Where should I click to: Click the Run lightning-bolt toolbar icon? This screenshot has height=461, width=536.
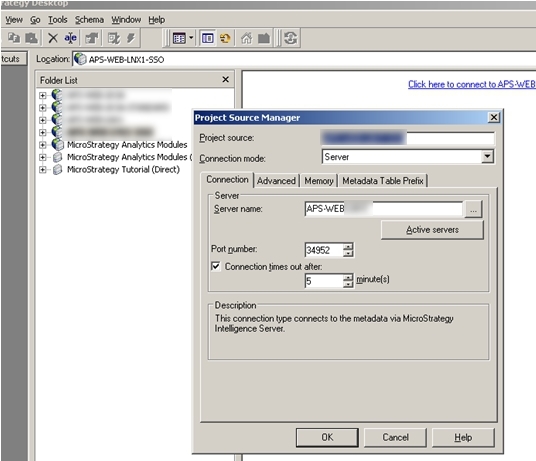point(131,38)
